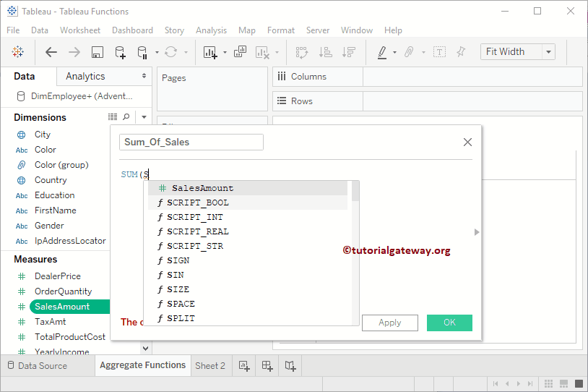Click the Show mark labels T icon

tap(439, 52)
